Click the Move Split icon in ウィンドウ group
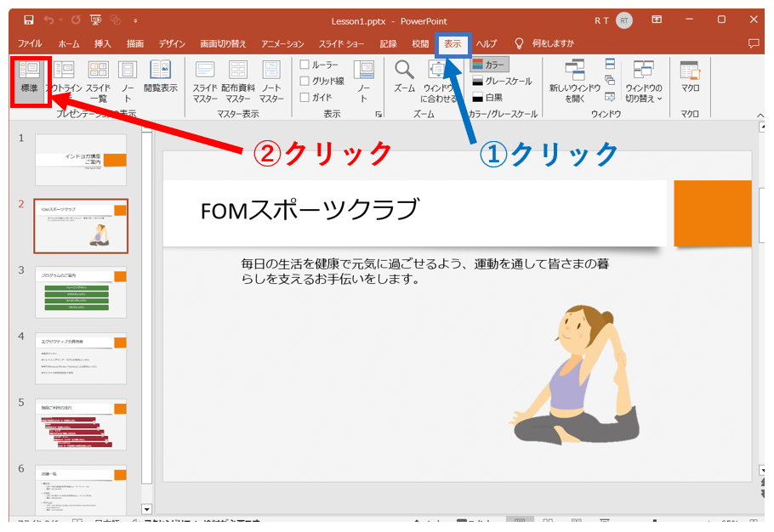Image resolution: width=774 pixels, height=532 pixels. [610, 97]
